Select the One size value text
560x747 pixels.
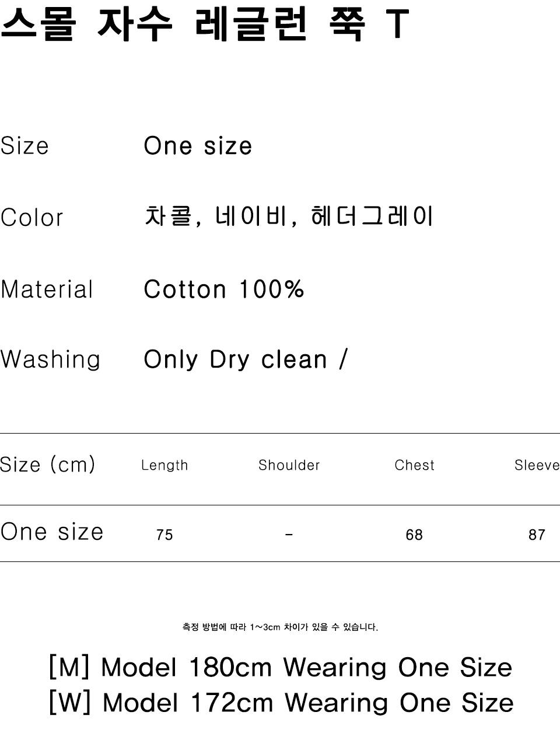click(198, 146)
